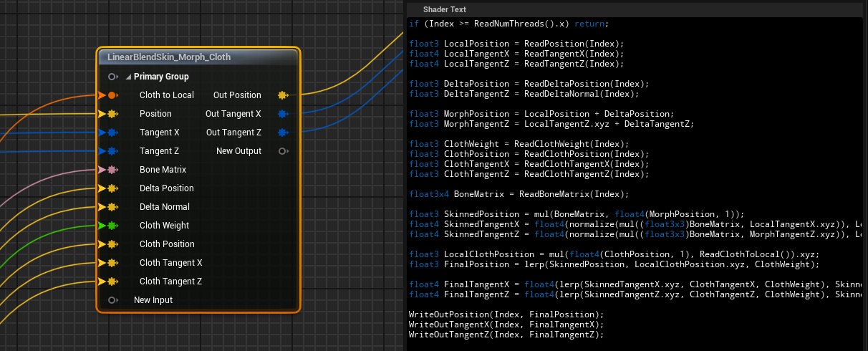Click the Cloth Position pin label
This screenshot has height=351, width=868.
[x=167, y=244]
